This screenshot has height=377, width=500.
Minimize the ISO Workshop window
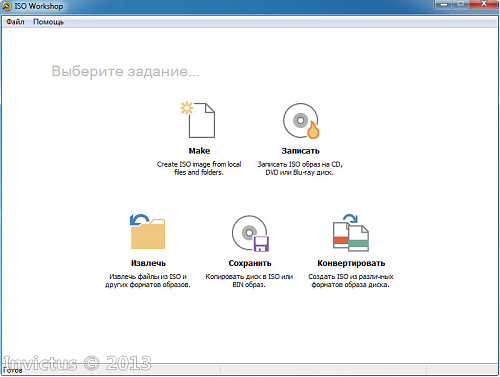tap(444, 5)
